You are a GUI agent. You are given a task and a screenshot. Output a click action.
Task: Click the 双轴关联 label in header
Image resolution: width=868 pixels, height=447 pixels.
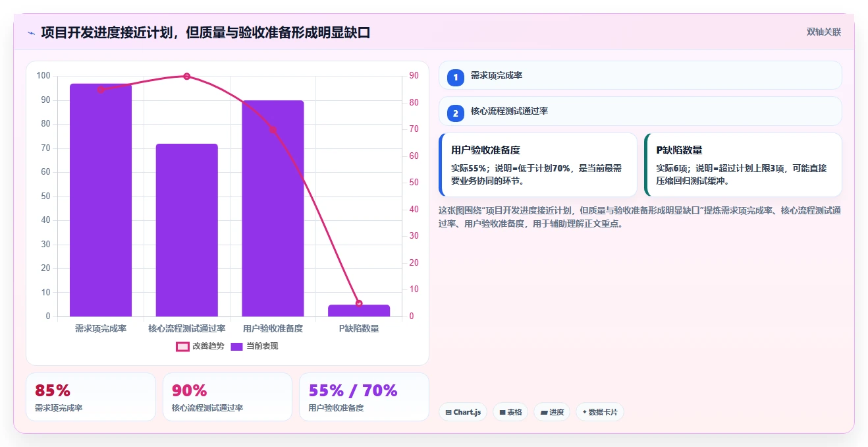pos(823,32)
